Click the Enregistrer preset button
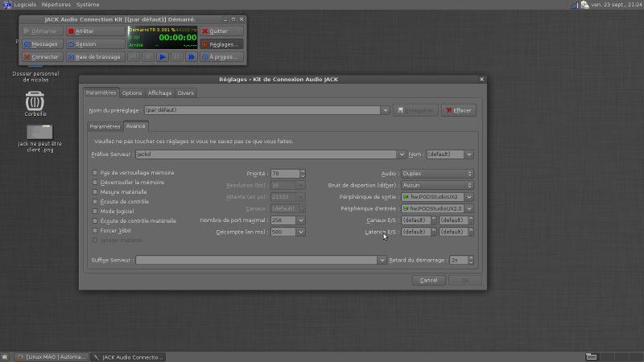 click(415, 110)
